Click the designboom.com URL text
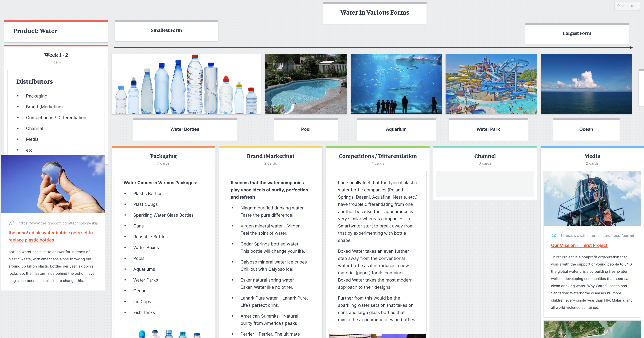The height and width of the screenshot is (338, 644). (58, 223)
